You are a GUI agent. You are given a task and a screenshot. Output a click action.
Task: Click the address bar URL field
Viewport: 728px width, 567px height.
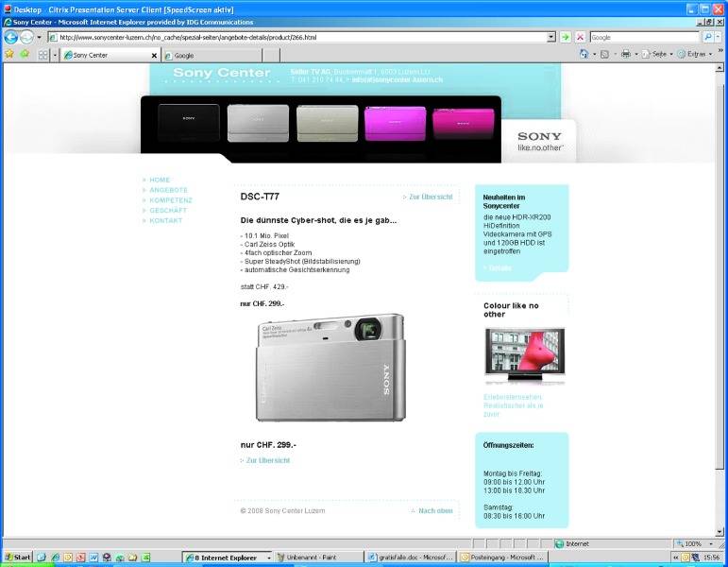tap(297, 37)
